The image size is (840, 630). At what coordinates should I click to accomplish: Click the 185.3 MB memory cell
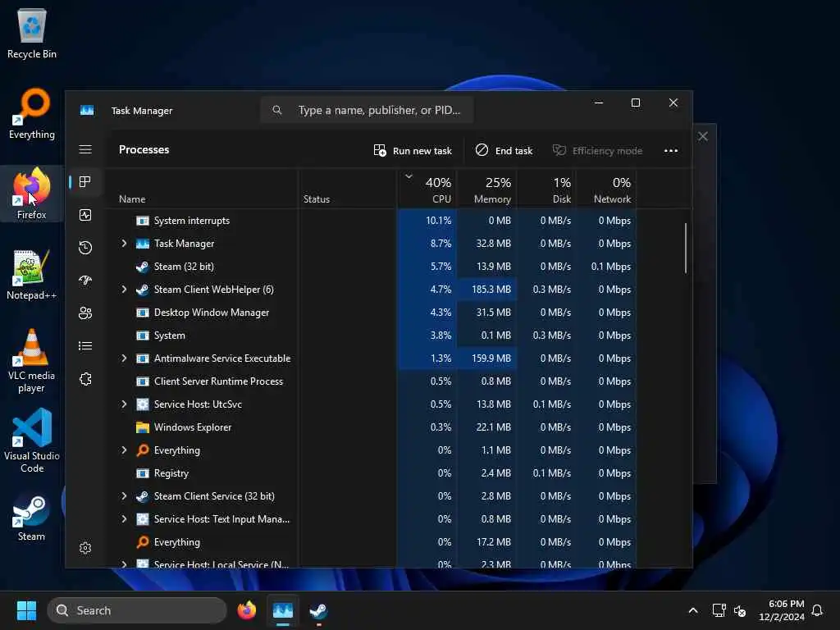[487, 290]
